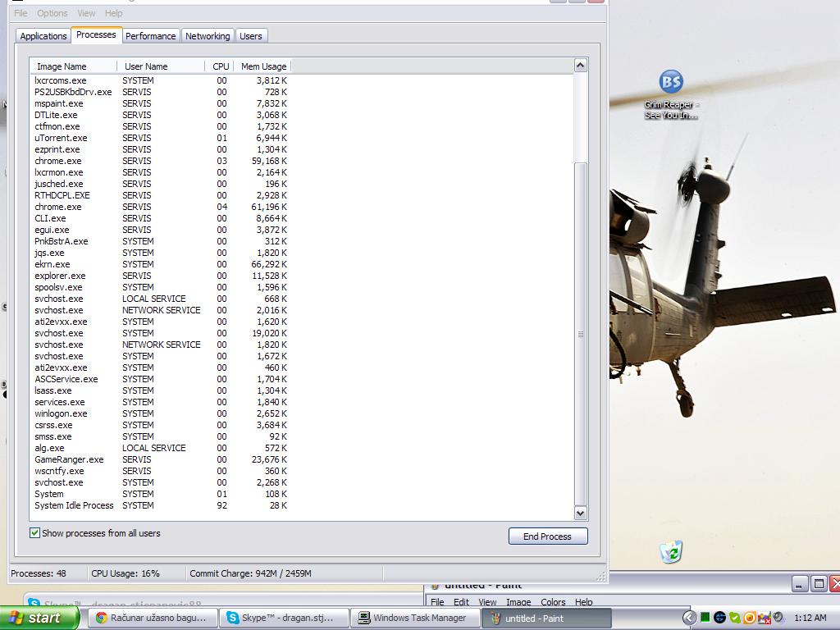The width and height of the screenshot is (840, 630).
Task: Select svchost.exe using 19,020 K
Action: (x=161, y=333)
